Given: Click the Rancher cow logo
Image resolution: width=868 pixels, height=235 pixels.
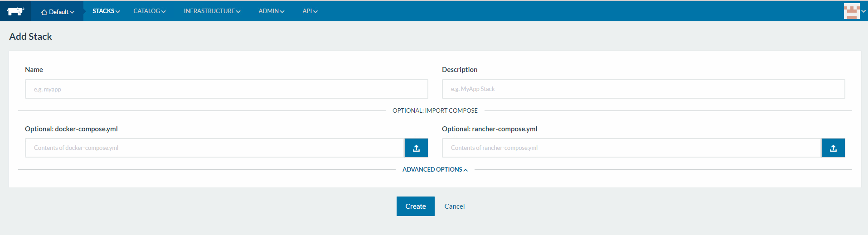Looking at the screenshot, I should tap(15, 11).
